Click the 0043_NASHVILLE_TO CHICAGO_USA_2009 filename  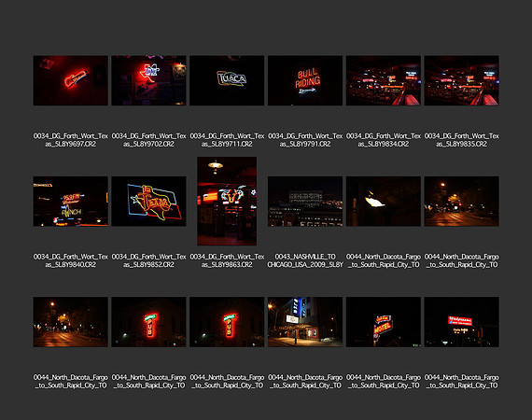[305, 260]
